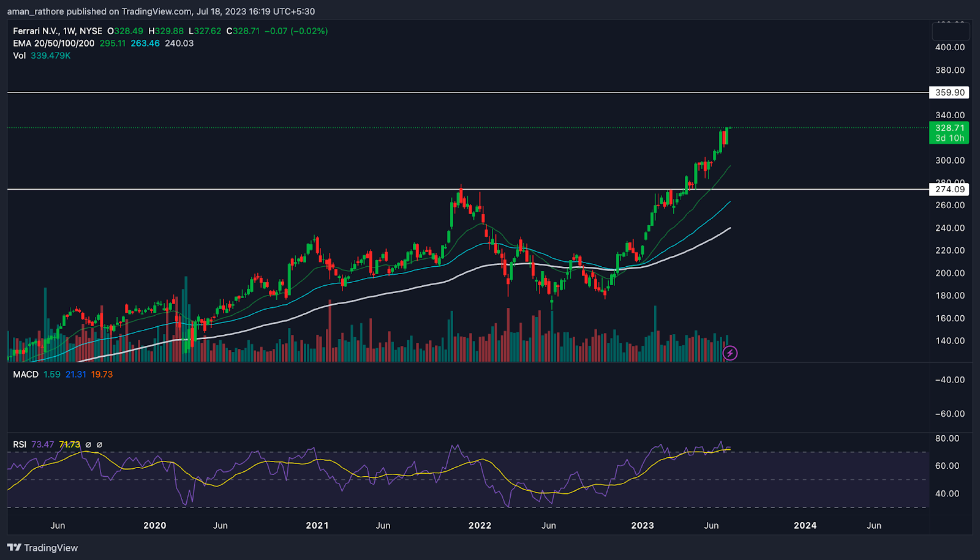This screenshot has width=980, height=560.
Task: Click the 200.00 price axis label
Action: point(950,273)
